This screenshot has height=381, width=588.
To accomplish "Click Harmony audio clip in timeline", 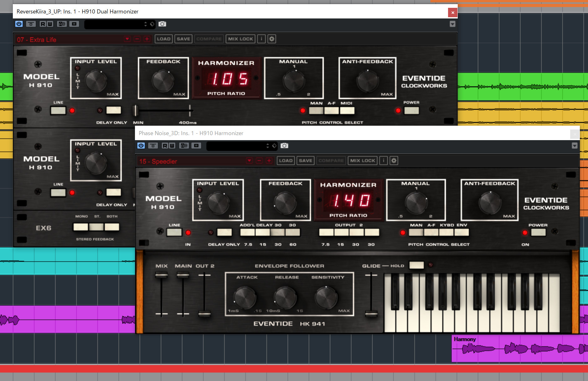I will point(520,348).
